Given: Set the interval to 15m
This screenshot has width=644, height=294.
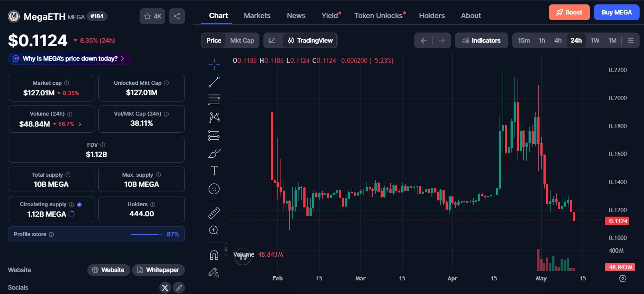Looking at the screenshot, I should [524, 40].
